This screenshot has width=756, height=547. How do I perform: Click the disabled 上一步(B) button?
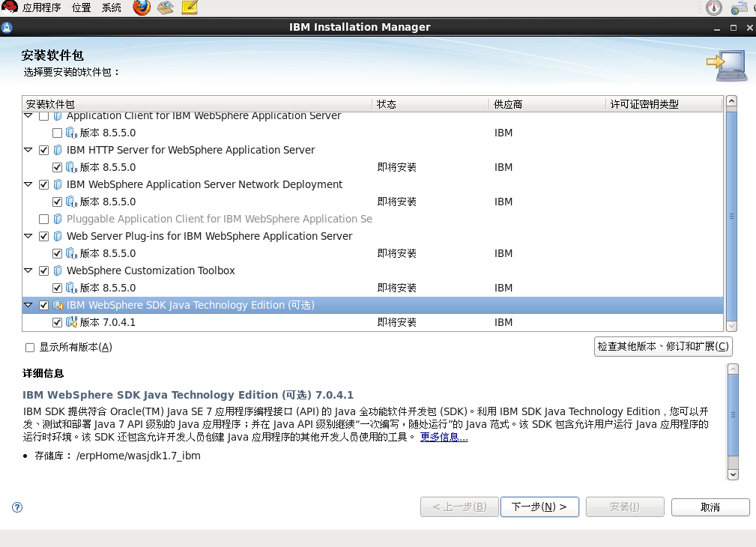[459, 507]
